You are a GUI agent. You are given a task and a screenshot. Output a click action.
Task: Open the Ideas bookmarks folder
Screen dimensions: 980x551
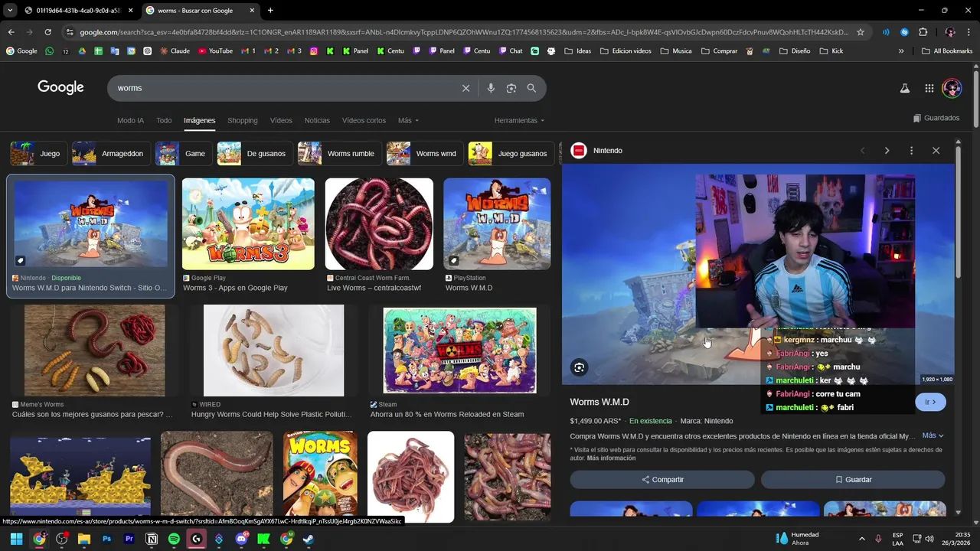(x=578, y=51)
